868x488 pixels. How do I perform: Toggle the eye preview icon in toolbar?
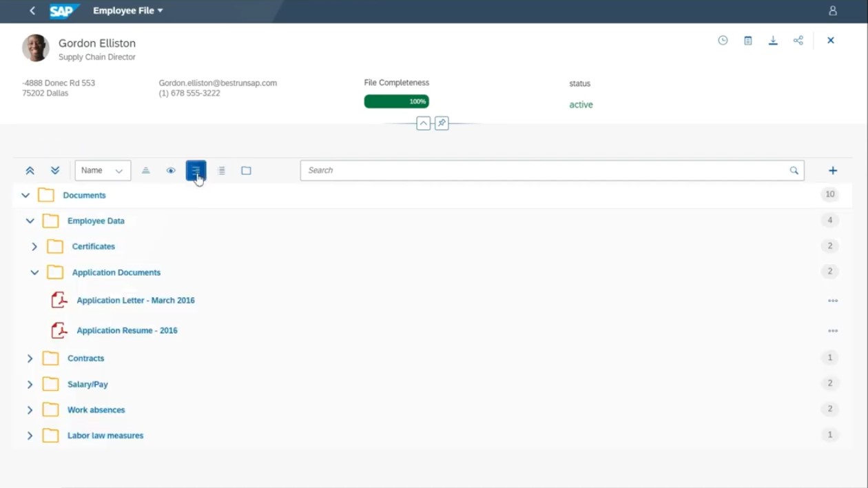pyautogui.click(x=171, y=170)
